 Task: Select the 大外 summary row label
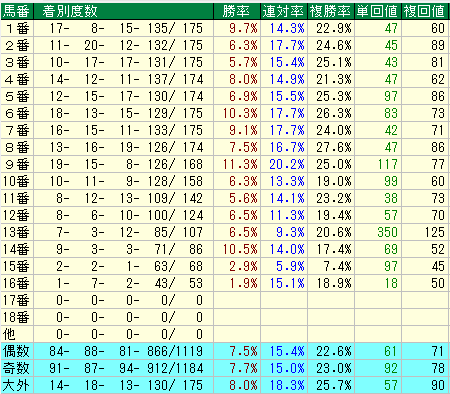(16, 386)
